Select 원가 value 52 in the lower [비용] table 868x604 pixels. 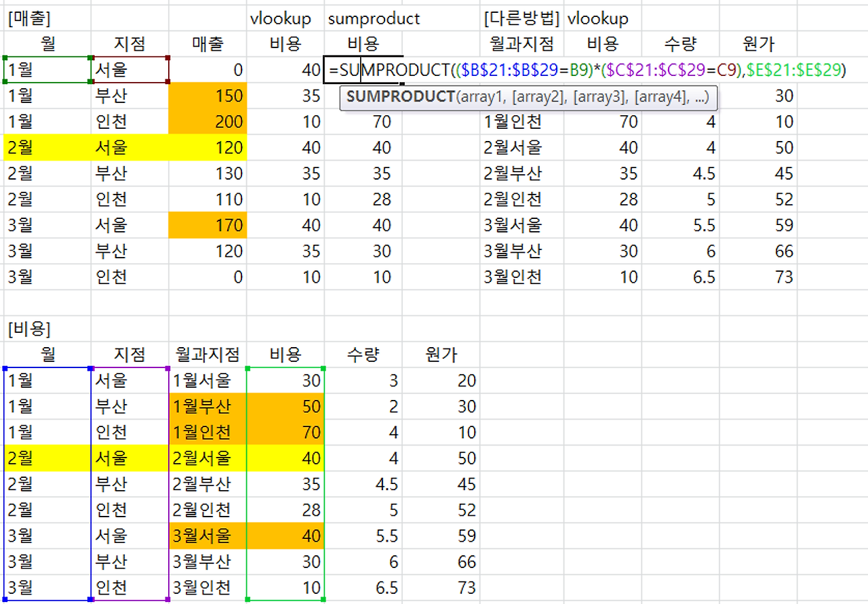pos(441,510)
